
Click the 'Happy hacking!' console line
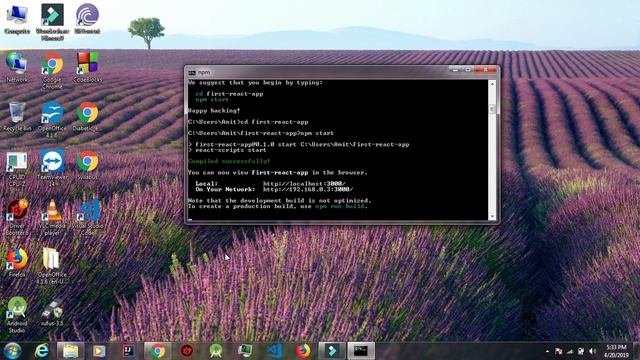tap(214, 111)
